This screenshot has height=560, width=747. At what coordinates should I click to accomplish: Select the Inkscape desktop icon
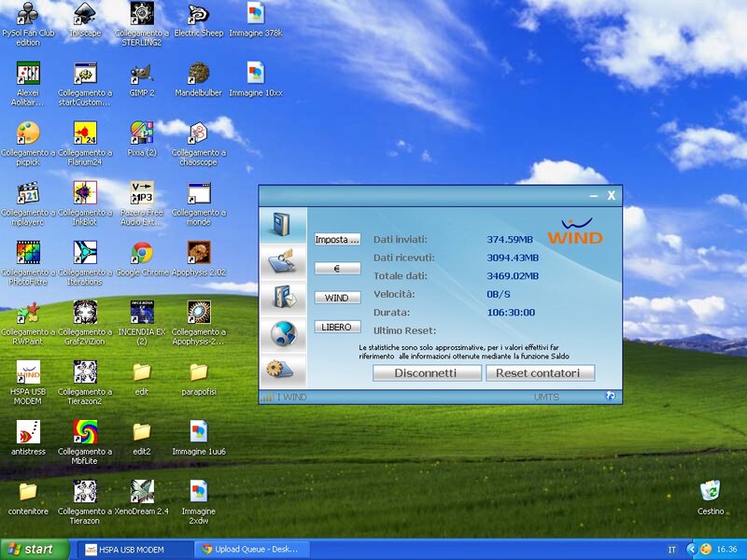pyautogui.click(x=85, y=19)
